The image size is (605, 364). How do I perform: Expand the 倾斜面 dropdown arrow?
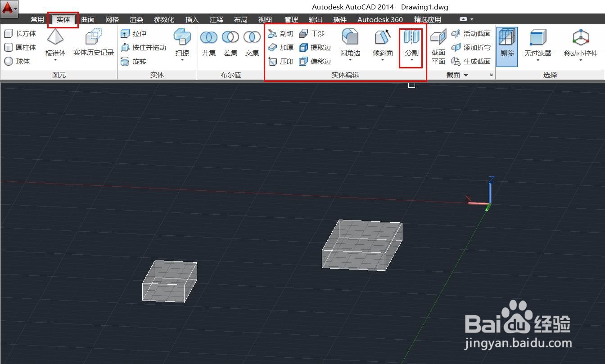tap(383, 60)
